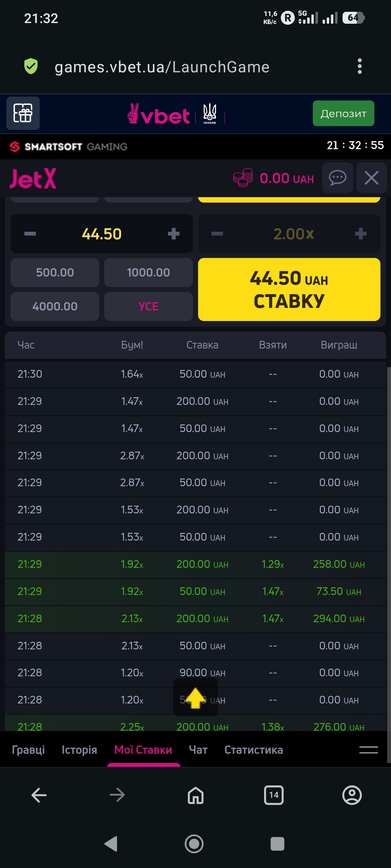Open the JetX chat bubble icon

(x=337, y=178)
